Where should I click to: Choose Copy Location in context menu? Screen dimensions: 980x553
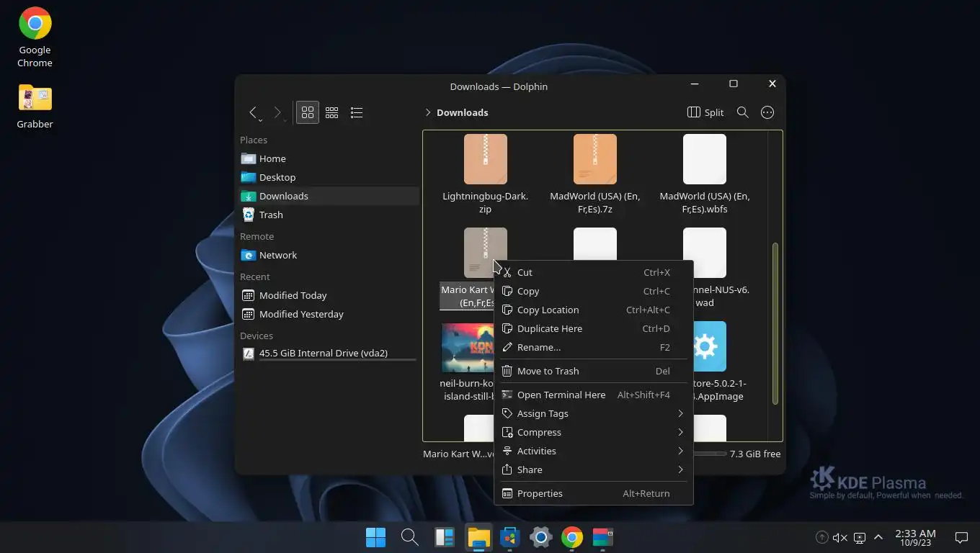point(593,310)
